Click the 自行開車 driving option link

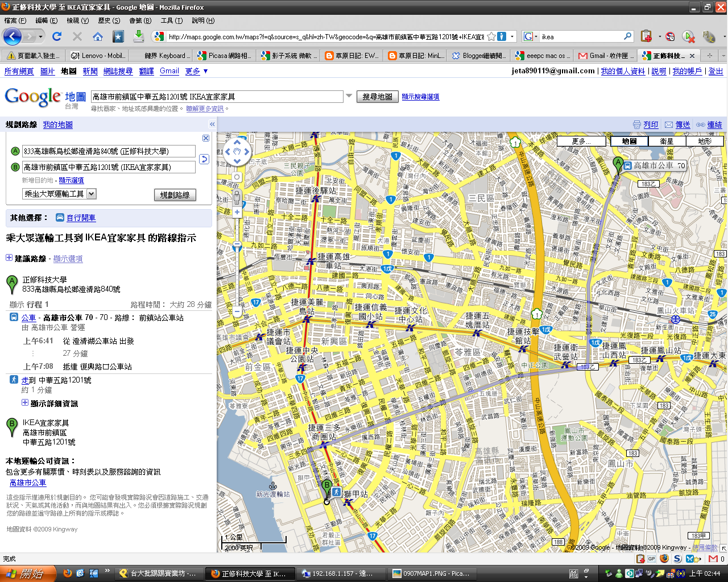[81, 218]
